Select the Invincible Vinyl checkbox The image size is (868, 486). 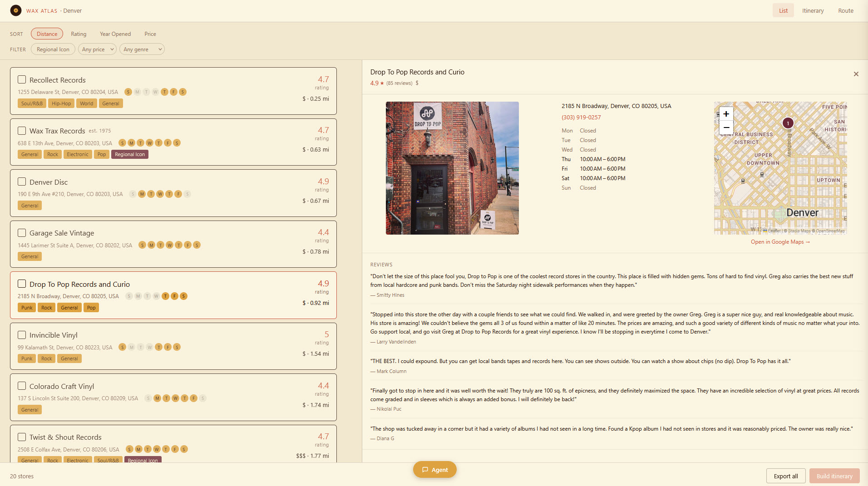[x=22, y=335]
